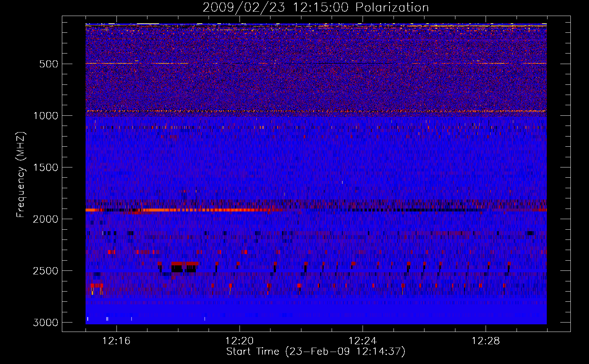Screen dimensions: 589x364
Task: Click the 500 frequency tick label
Action: pyautogui.click(x=49, y=64)
